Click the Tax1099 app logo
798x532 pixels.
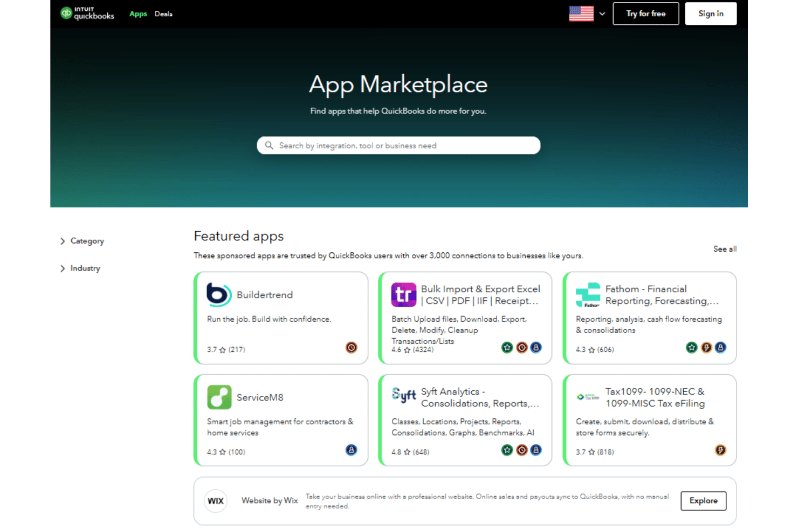click(x=588, y=397)
